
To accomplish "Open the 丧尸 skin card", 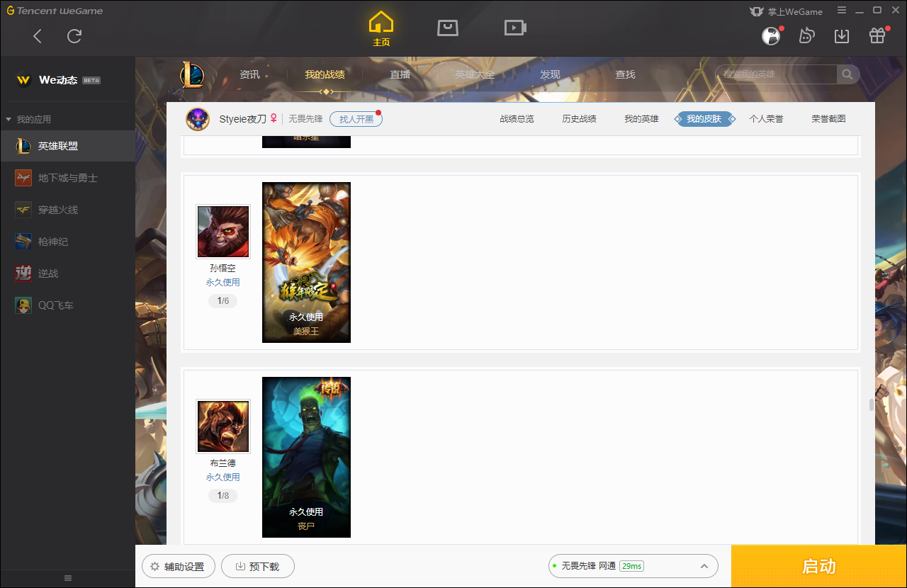I will click(306, 457).
